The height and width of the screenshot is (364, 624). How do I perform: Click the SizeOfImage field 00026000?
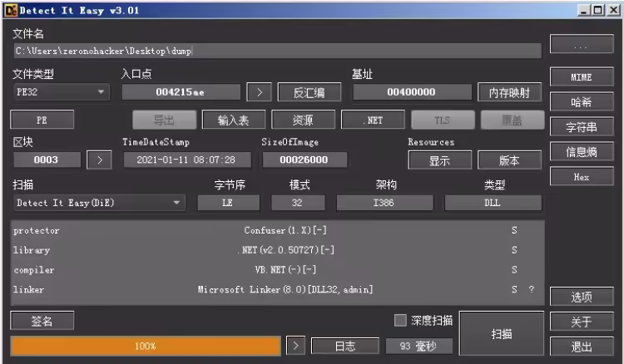(x=305, y=160)
